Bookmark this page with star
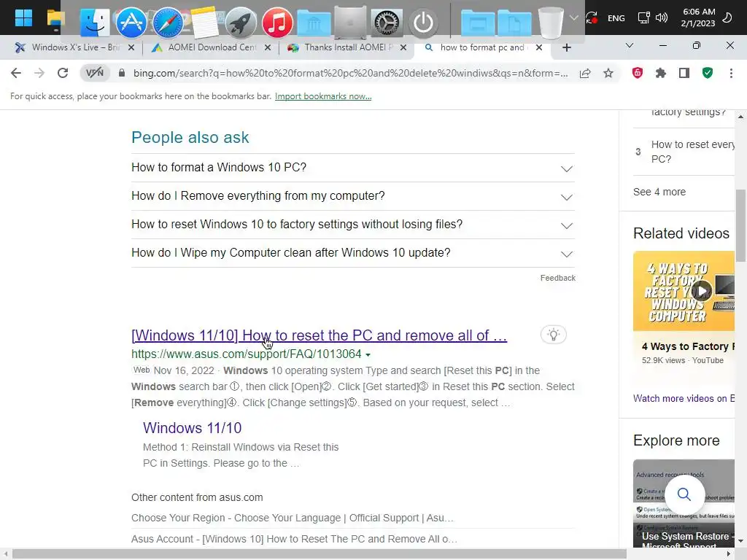The width and height of the screenshot is (747, 560). [608, 74]
